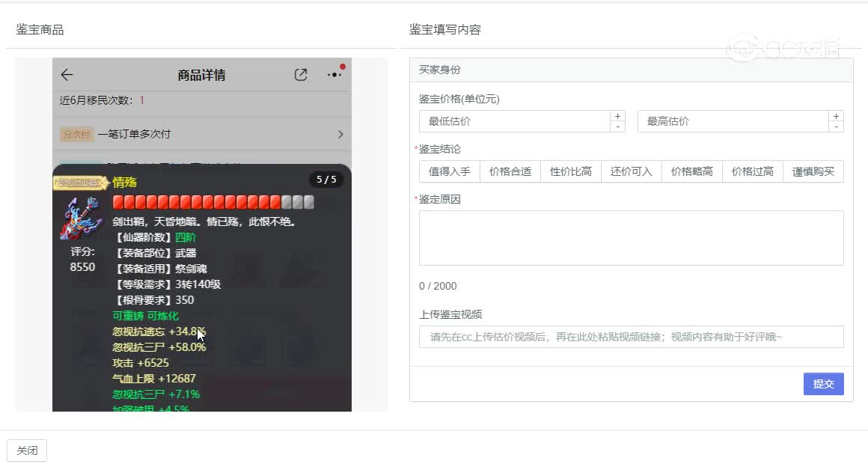Viewport: 868px width, 470px height.
Task: Click the 最低估价 input field
Action: [514, 121]
